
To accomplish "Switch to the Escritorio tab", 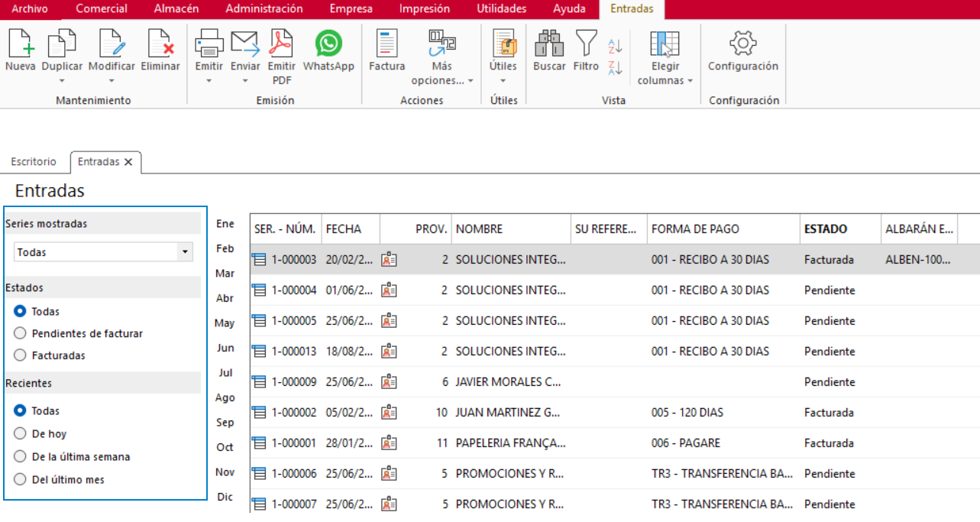I will 34,162.
